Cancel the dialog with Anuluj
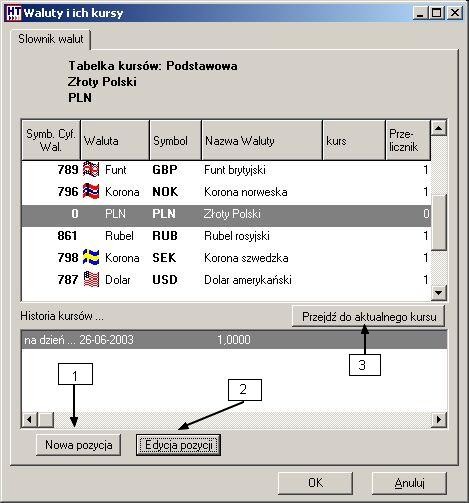This screenshot has height=503, width=469. point(409,483)
